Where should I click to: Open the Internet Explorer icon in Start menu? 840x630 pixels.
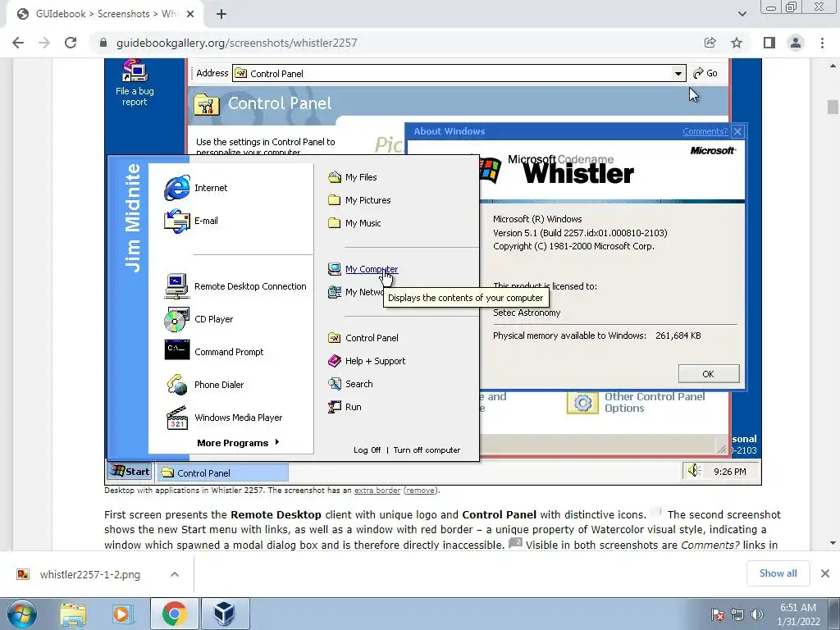coord(177,188)
